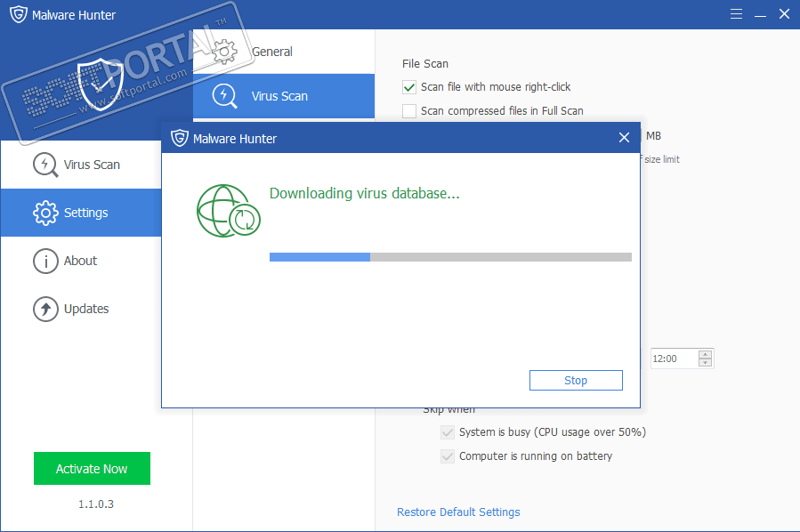The width and height of the screenshot is (800, 532).
Task: Click the About info icon in sidebar
Action: pyautogui.click(x=45, y=261)
